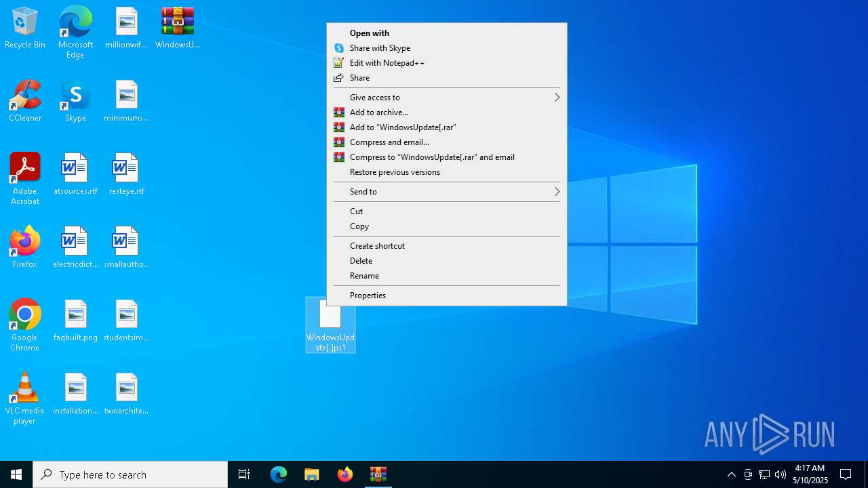Select the Adobe Acrobat desktop shortcut

click(x=25, y=179)
